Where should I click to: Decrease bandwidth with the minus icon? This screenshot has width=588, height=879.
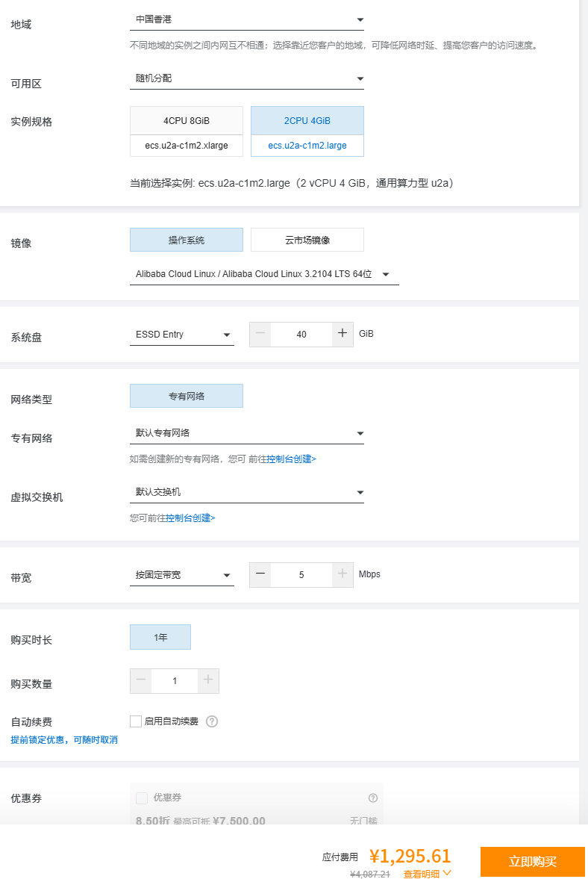click(x=260, y=574)
